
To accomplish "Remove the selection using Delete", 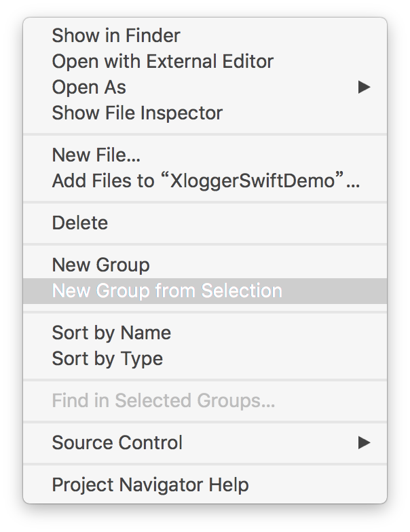I will click(80, 223).
